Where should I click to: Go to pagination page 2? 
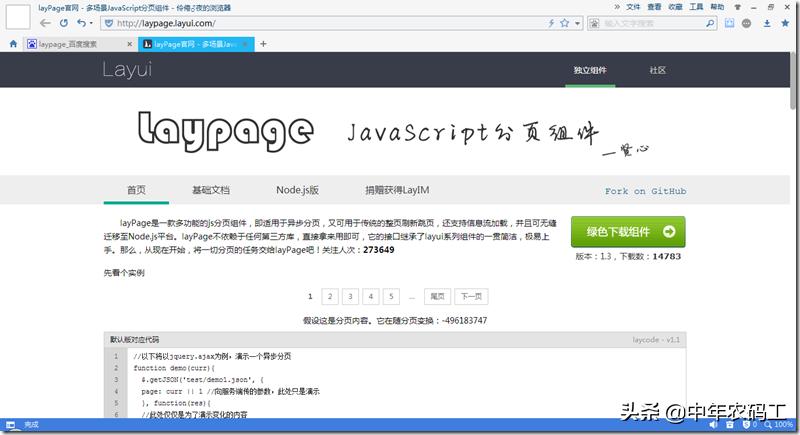point(330,296)
